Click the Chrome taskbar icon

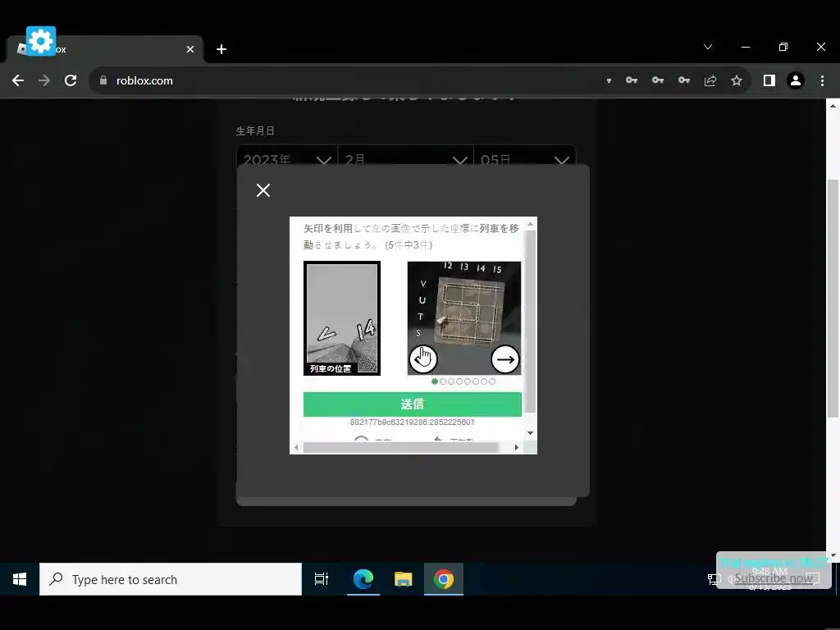[x=444, y=579]
